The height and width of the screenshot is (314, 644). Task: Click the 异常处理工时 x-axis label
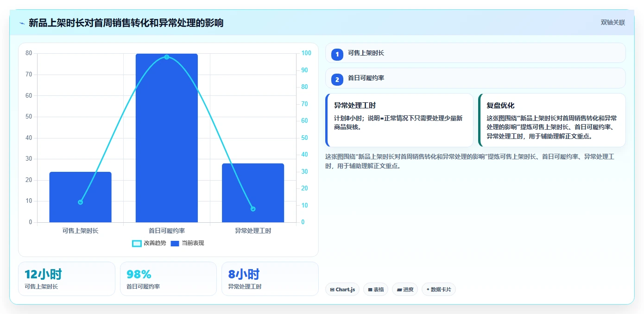(253, 231)
